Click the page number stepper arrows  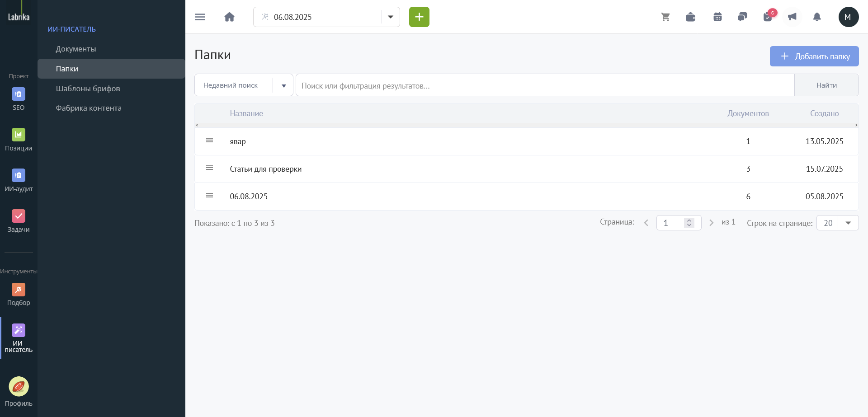click(x=689, y=223)
